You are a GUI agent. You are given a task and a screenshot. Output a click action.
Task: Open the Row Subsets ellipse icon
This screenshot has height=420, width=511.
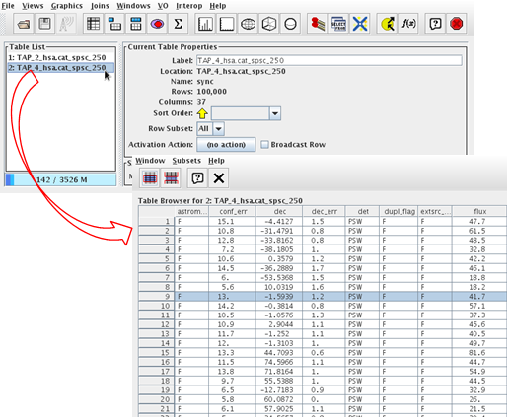point(157,24)
